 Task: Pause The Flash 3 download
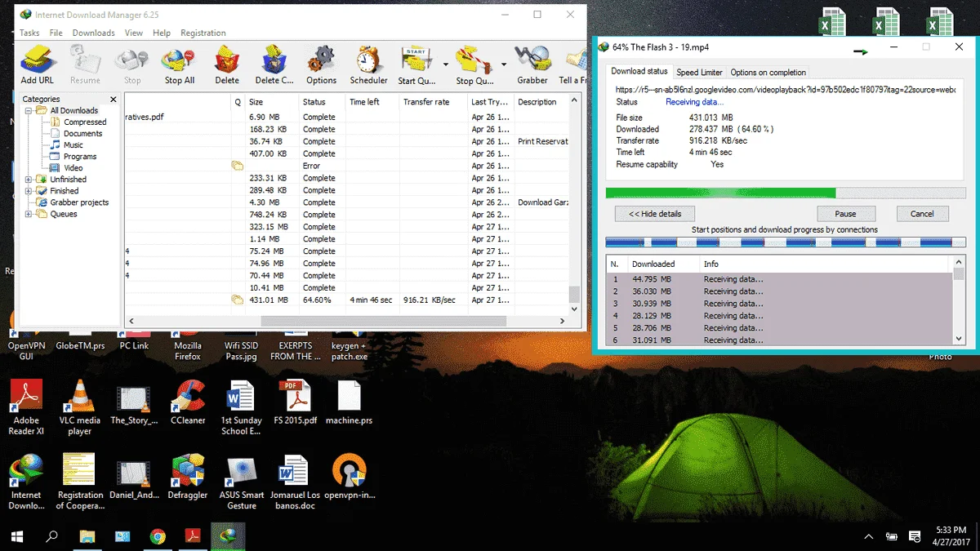(x=845, y=214)
